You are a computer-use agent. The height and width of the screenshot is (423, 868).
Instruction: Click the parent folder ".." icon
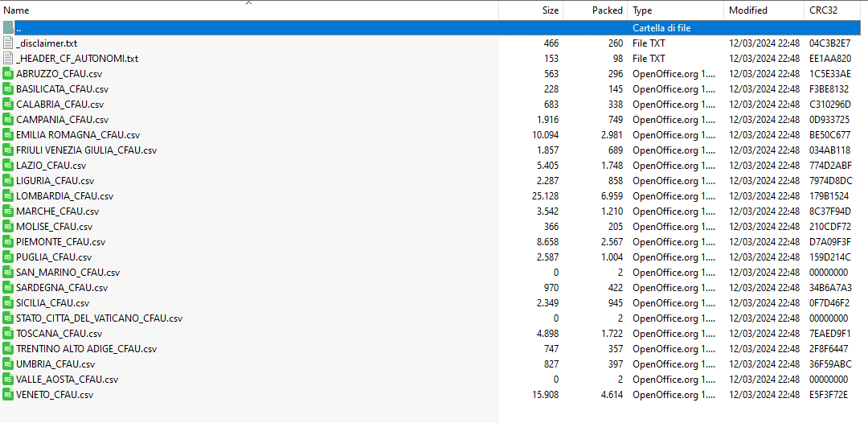click(9, 28)
